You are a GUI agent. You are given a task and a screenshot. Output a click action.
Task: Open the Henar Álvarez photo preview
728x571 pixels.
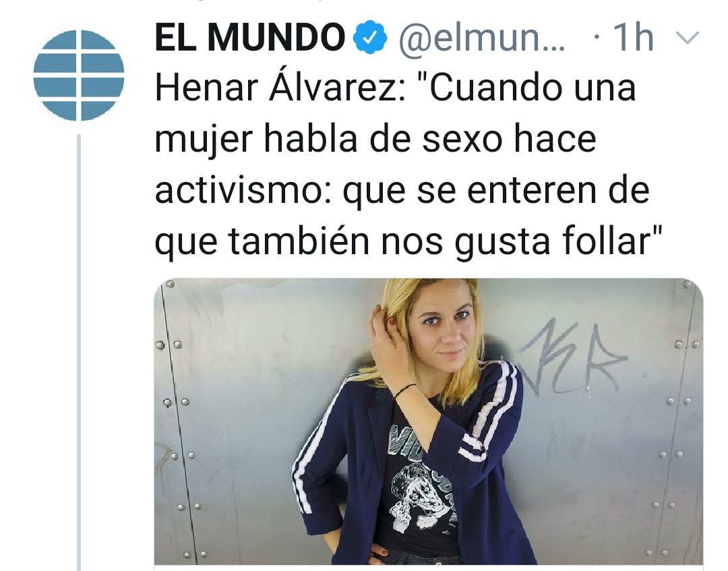click(429, 421)
